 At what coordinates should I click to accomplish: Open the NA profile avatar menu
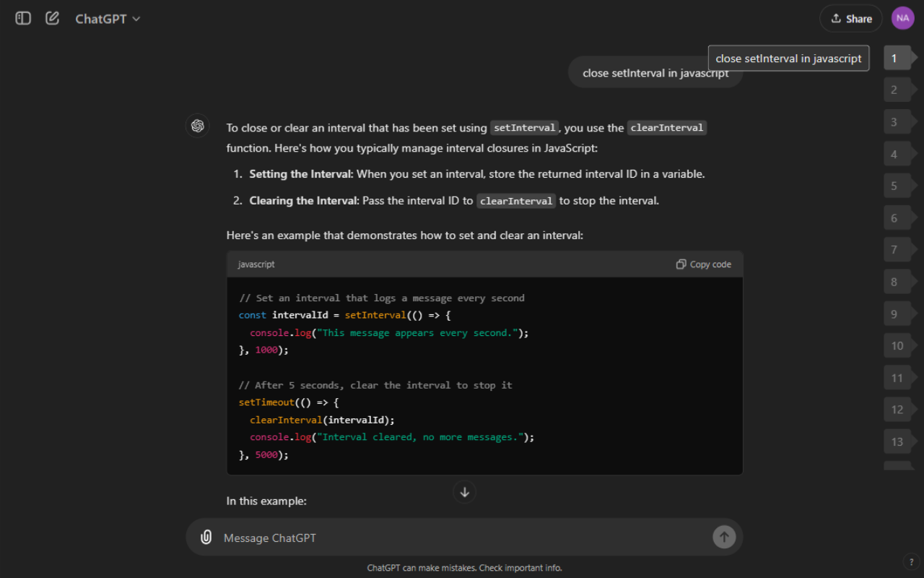[x=902, y=18]
